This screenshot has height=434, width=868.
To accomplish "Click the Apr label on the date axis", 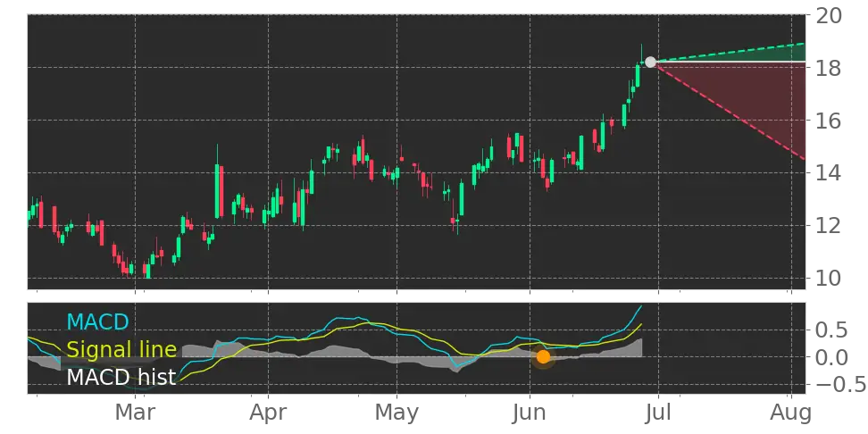I will [268, 413].
